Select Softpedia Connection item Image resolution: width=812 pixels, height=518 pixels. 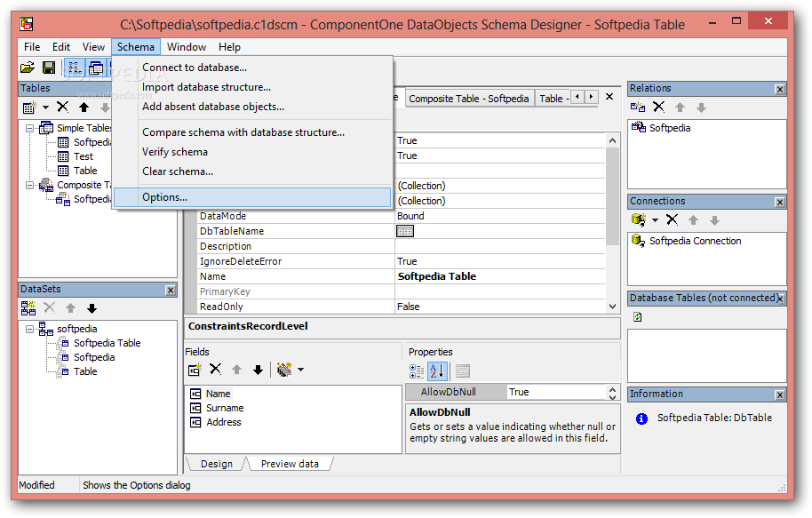[695, 241]
